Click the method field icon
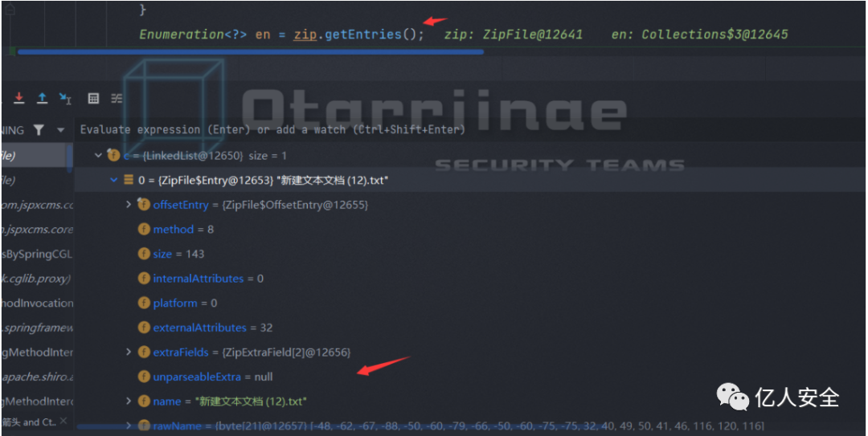Image resolution: width=868 pixels, height=436 pixels. [144, 229]
